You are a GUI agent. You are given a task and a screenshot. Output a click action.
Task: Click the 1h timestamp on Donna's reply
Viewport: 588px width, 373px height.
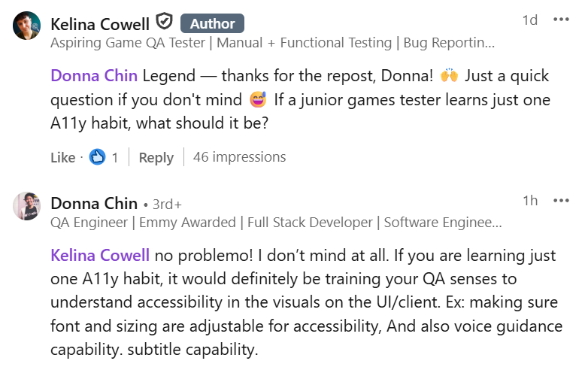pyautogui.click(x=530, y=201)
